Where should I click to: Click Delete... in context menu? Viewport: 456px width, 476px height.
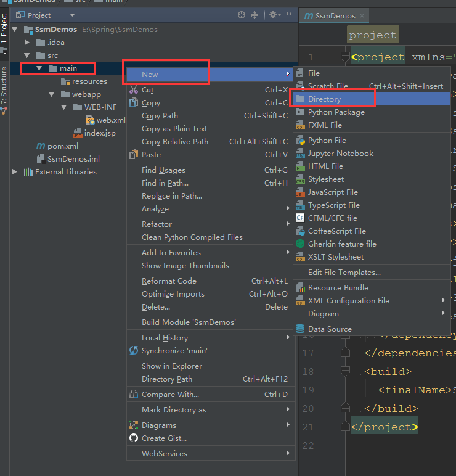(x=211, y=307)
